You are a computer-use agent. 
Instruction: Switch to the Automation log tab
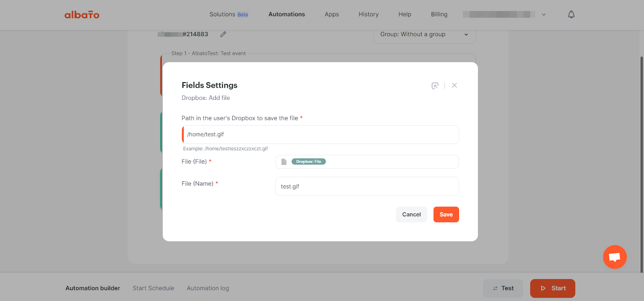point(208,288)
